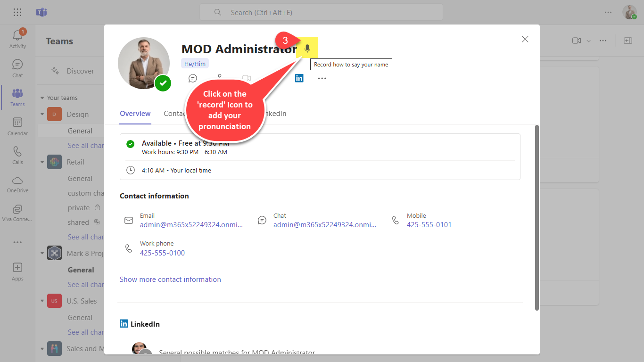Open more options ellipsis in profile card
This screenshot has width=644, height=362.
point(322,78)
